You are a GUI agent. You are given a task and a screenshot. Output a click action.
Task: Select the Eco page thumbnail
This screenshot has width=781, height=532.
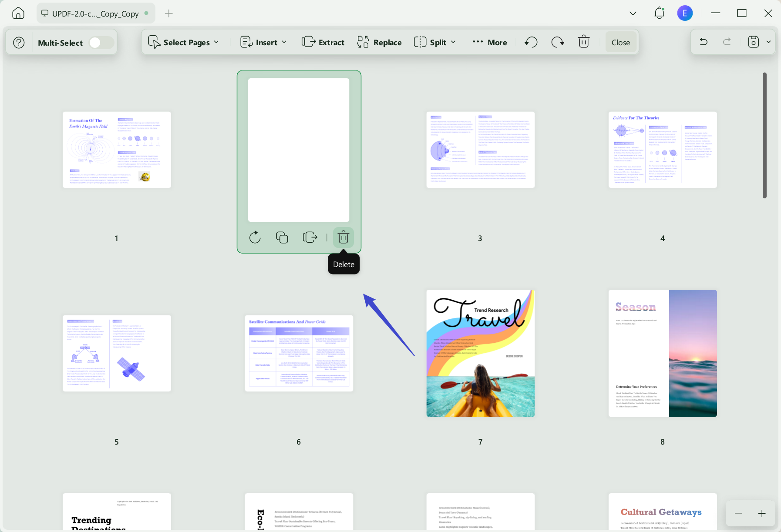click(299, 512)
